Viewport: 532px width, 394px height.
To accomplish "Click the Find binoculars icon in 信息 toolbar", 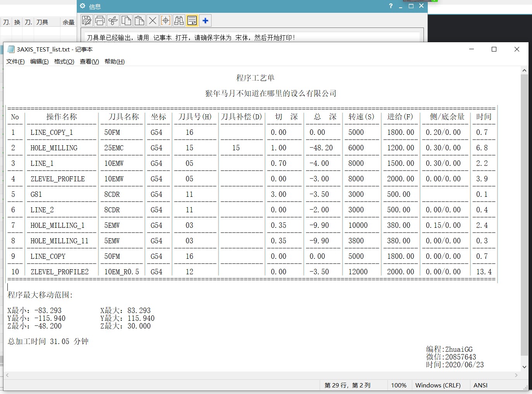I will (x=179, y=21).
